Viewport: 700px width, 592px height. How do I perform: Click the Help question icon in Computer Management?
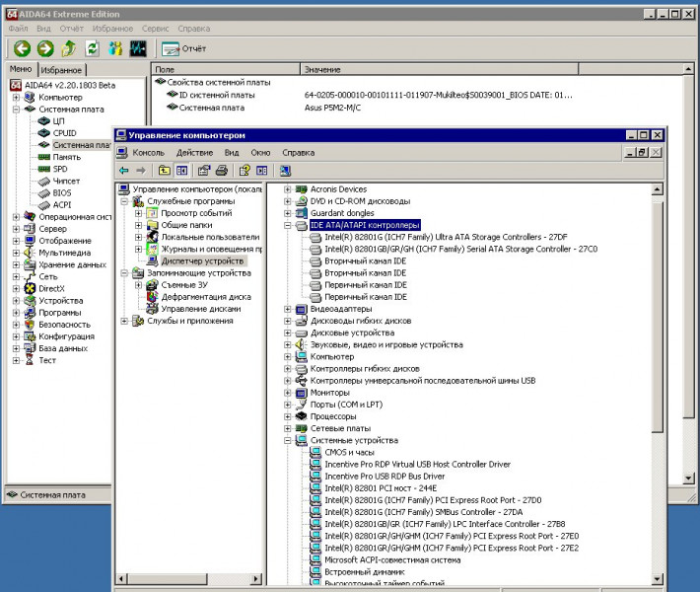pyautogui.click(x=245, y=171)
